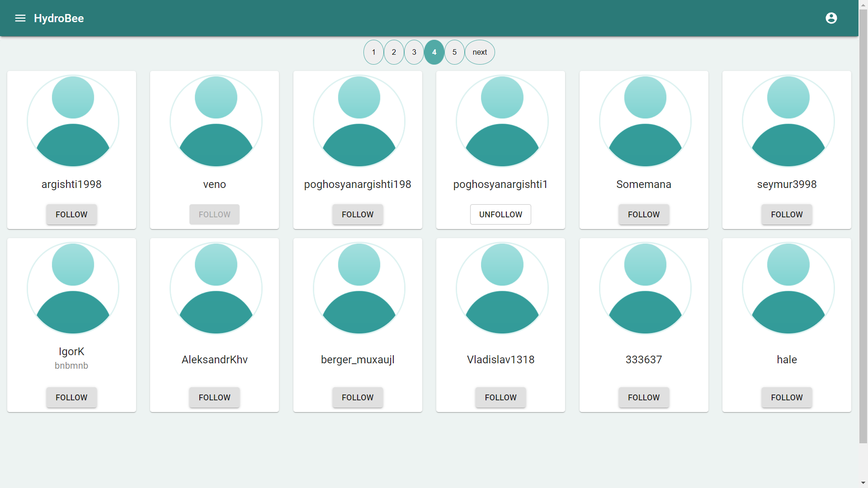The width and height of the screenshot is (868, 488).
Task: Open page 5 of results
Action: point(454,52)
